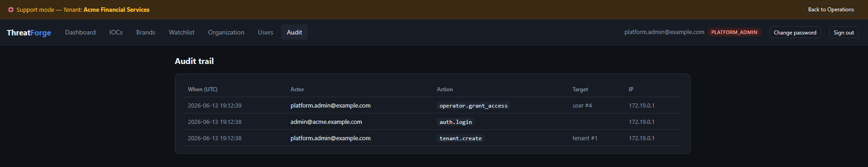Click the support mode lifebuoy icon
This screenshot has height=167, width=868.
(11, 10)
